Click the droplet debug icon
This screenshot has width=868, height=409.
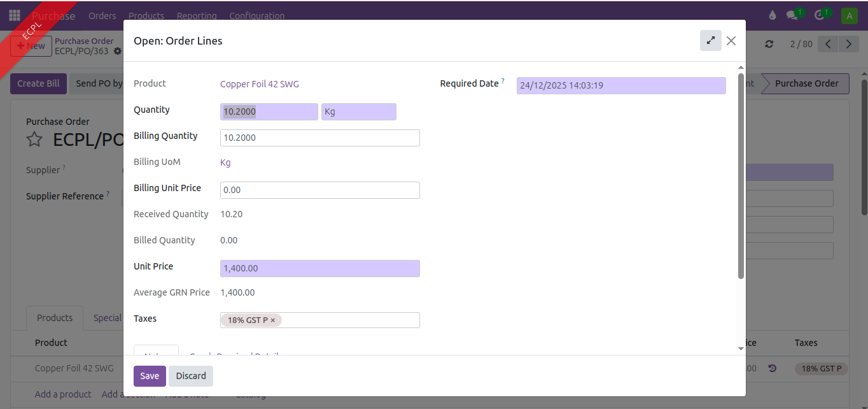[x=773, y=15]
